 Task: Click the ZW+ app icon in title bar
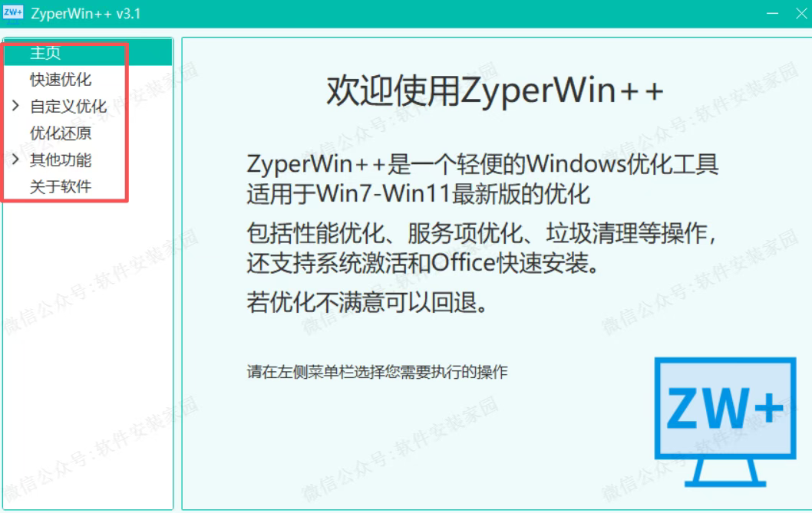point(12,13)
